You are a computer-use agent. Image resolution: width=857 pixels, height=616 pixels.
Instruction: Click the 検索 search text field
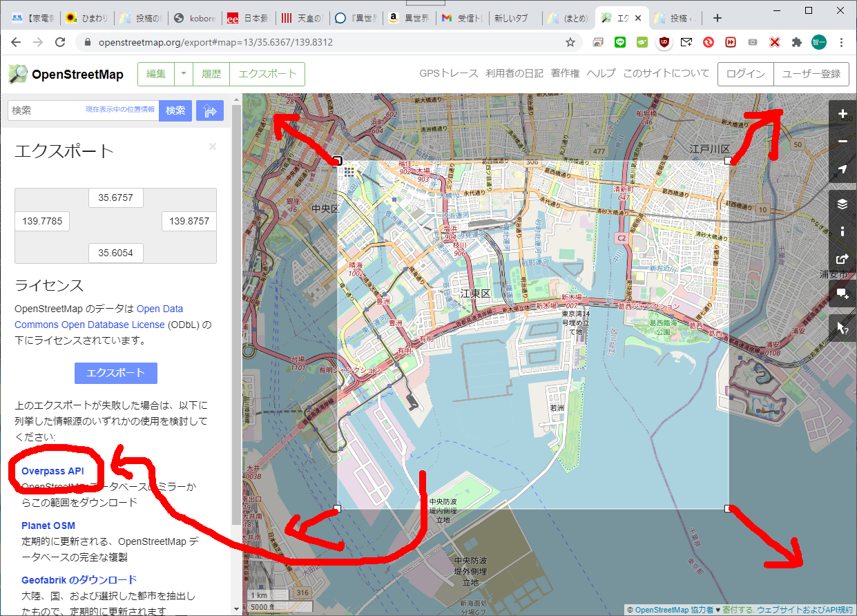(x=48, y=110)
